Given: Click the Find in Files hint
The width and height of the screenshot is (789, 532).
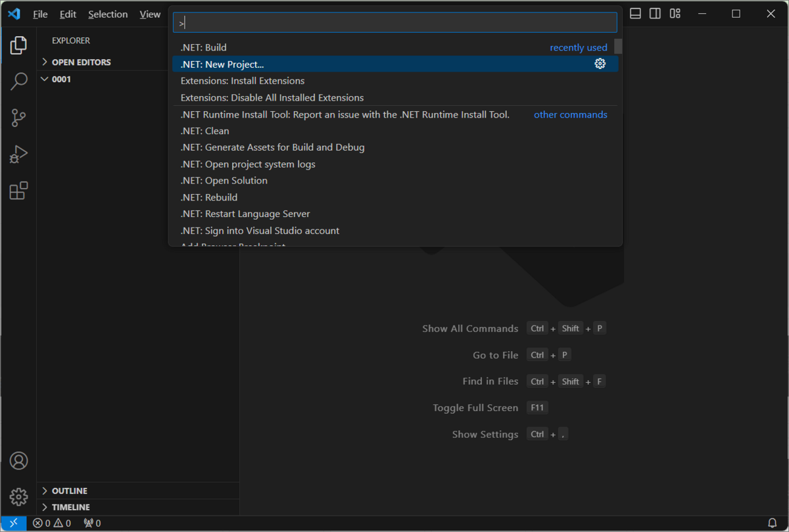Looking at the screenshot, I should [x=490, y=381].
